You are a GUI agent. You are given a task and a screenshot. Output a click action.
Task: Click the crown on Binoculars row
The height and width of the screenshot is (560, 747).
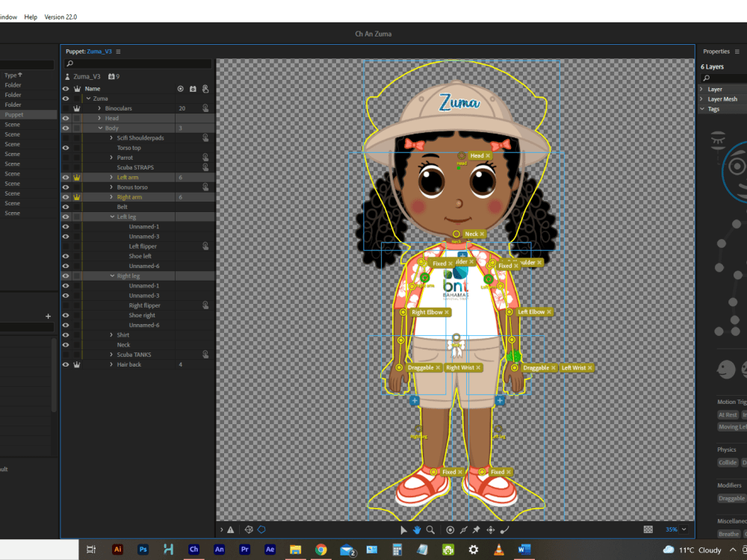[77, 108]
